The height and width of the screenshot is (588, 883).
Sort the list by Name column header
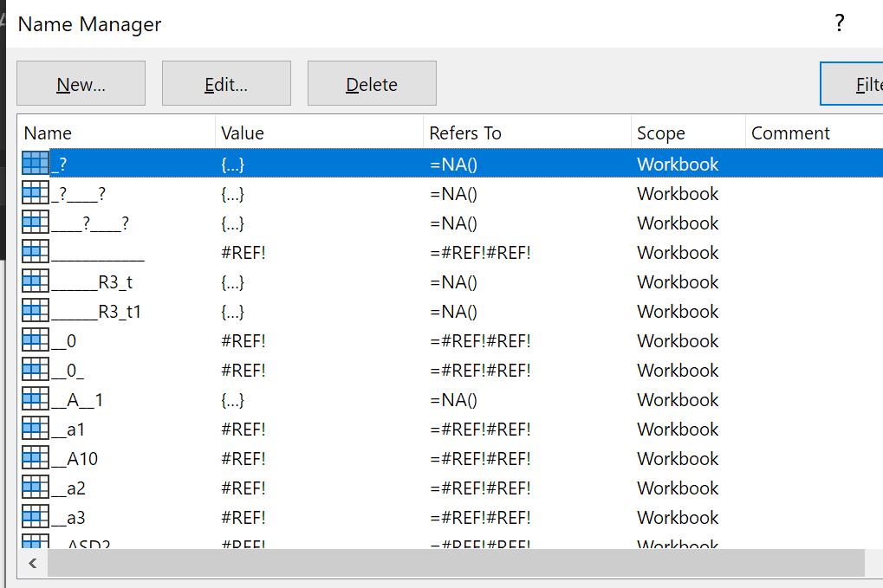coord(116,133)
